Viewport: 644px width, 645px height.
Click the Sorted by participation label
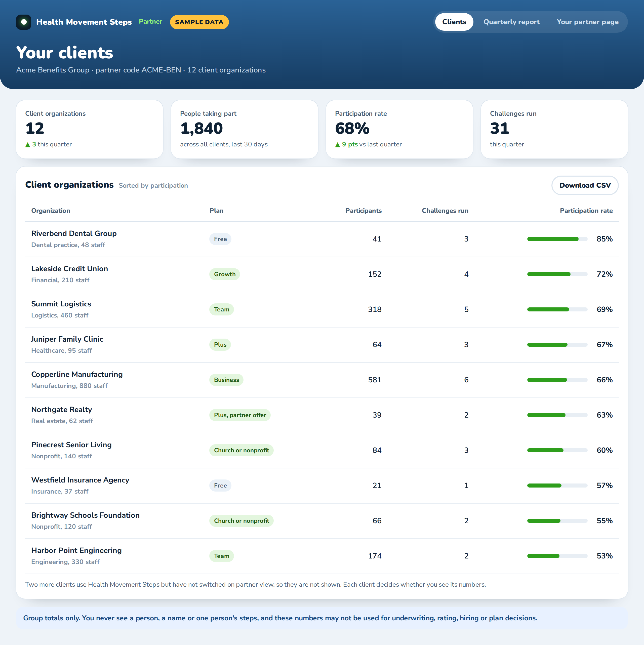tap(153, 186)
